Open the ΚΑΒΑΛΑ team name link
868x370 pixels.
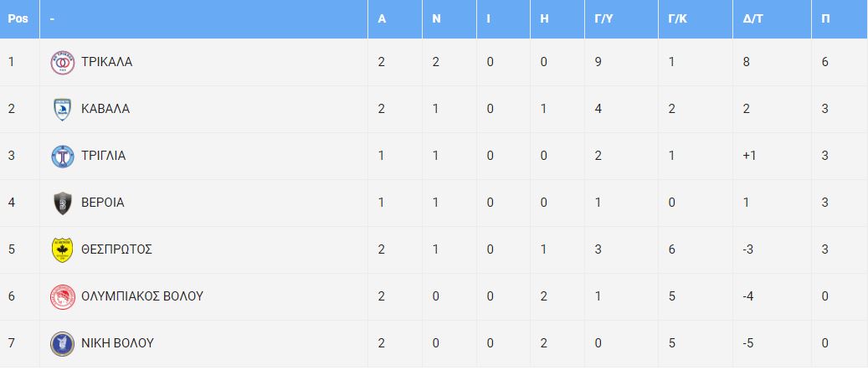tap(105, 109)
